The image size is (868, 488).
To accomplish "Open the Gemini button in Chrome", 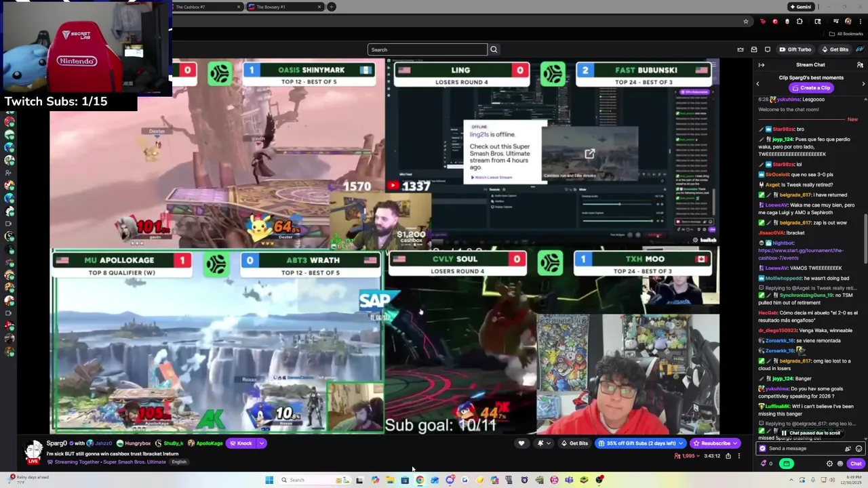I will point(800,7).
